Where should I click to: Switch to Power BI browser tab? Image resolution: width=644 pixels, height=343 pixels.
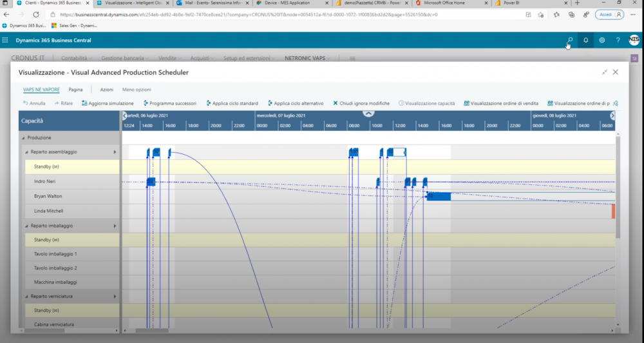click(x=530, y=3)
